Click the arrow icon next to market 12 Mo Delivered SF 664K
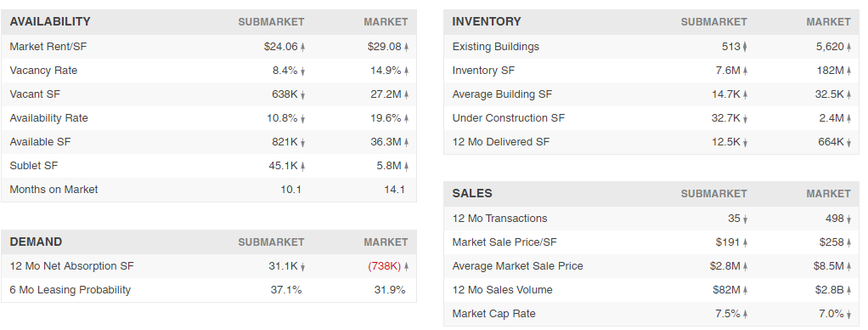The height and width of the screenshot is (330, 868). (x=848, y=143)
